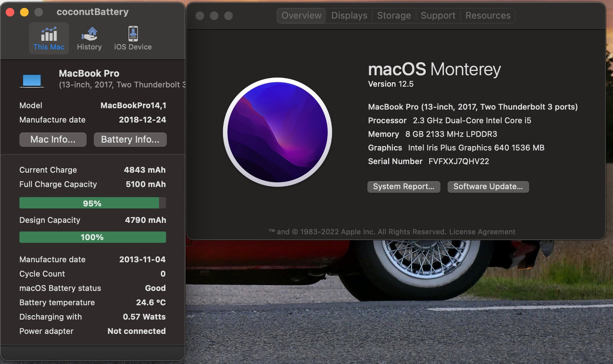
Task: Select the This Mac icon in coconutBattery
Action: [x=49, y=38]
